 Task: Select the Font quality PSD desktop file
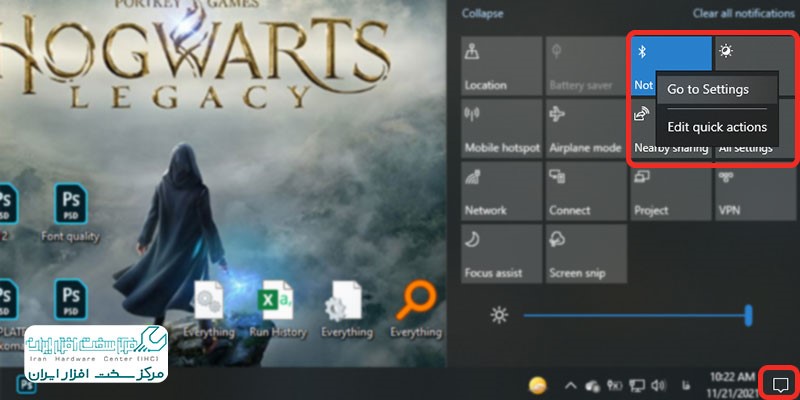coord(70,213)
